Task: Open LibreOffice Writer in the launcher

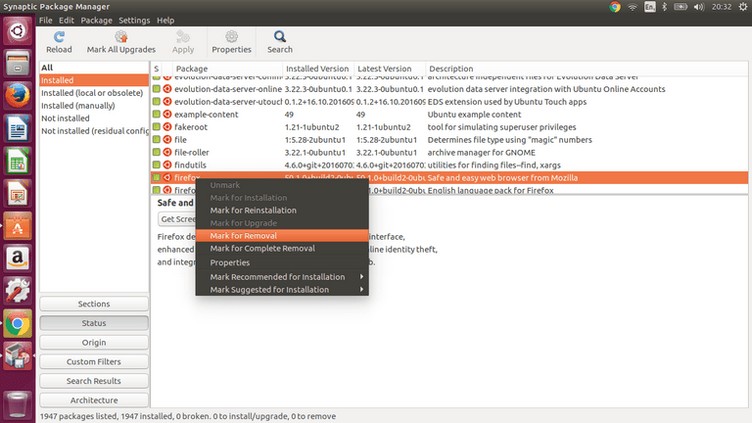Action: tap(18, 128)
